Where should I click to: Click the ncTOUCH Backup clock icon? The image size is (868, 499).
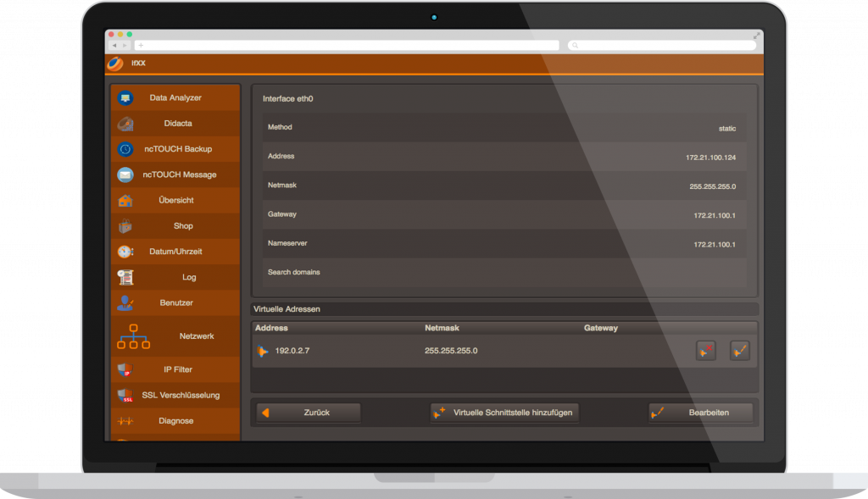[125, 149]
